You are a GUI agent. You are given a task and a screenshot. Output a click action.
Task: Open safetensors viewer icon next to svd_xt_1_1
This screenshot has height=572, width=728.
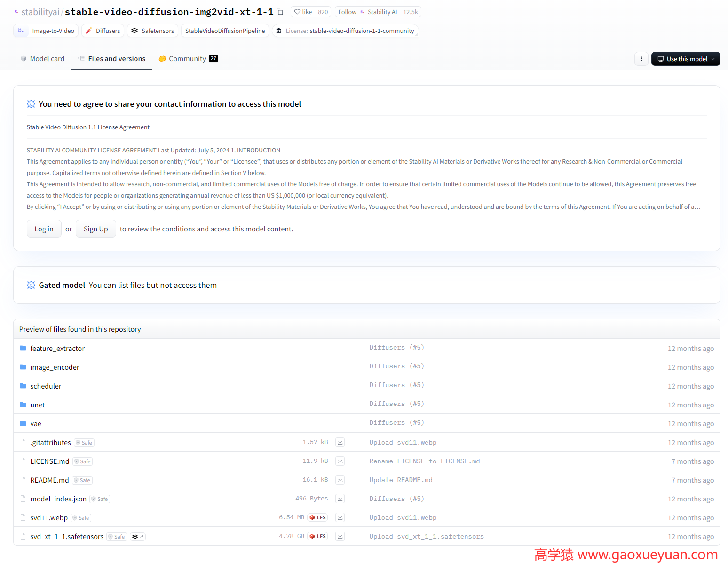pyautogui.click(x=137, y=537)
